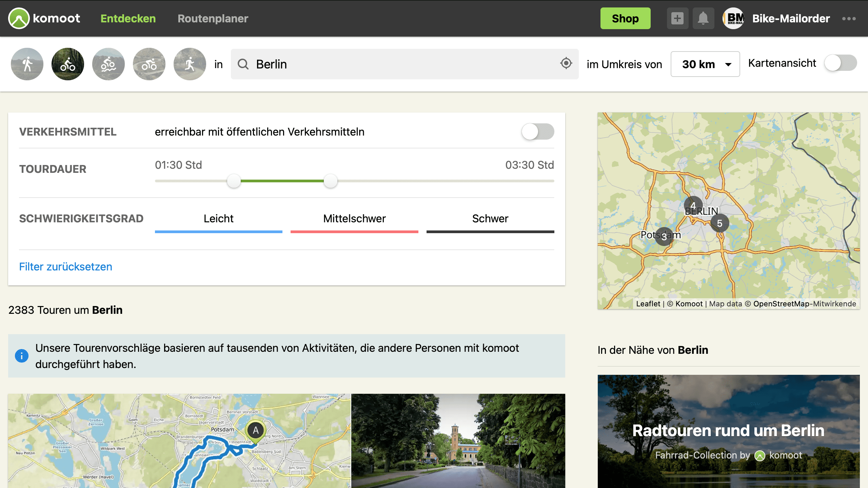Screen dimensions: 868x488
Task: Switch to the Routenplaner tab
Action: [x=213, y=18]
